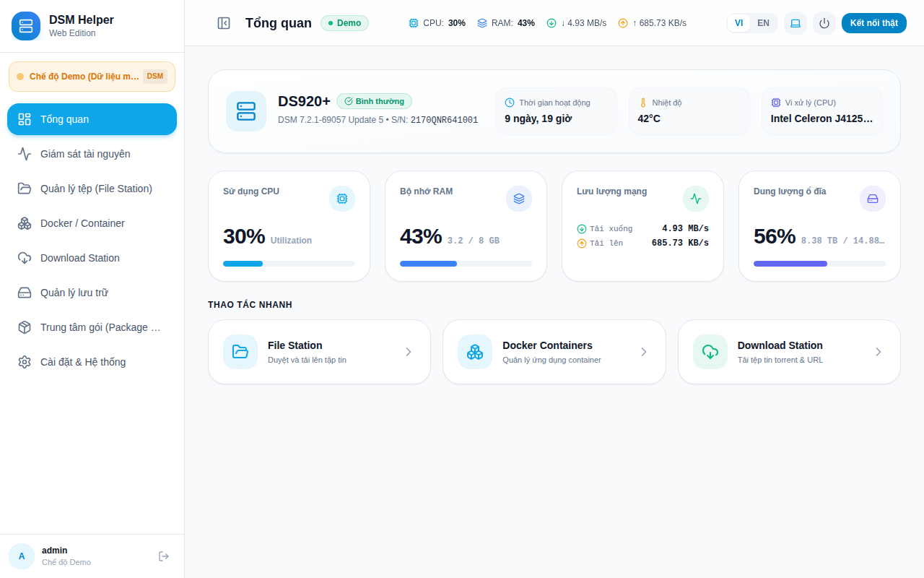Viewport: 924px width, 578px height.
Task: Click the Intel Celeron processor text
Action: (x=821, y=118)
